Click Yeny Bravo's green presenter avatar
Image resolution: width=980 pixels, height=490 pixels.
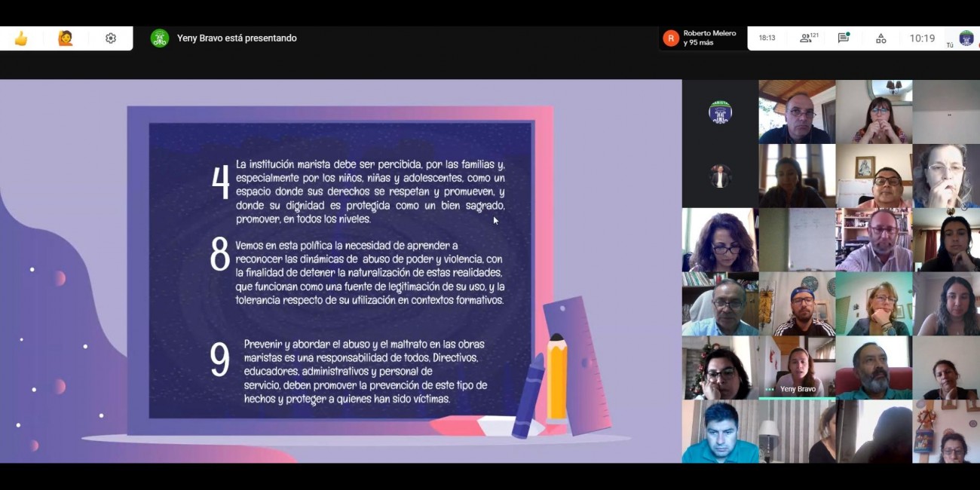tap(159, 38)
